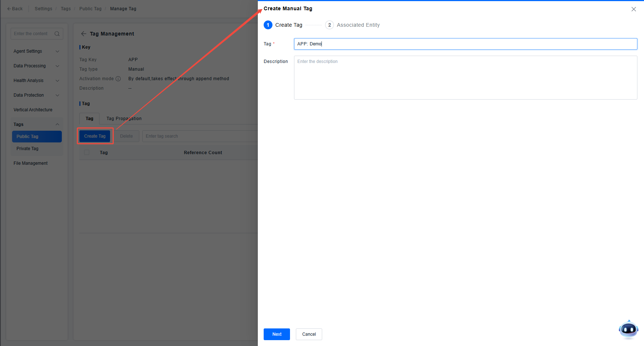Open Public Tag breadcrumb link
The width and height of the screenshot is (644, 346).
90,9
